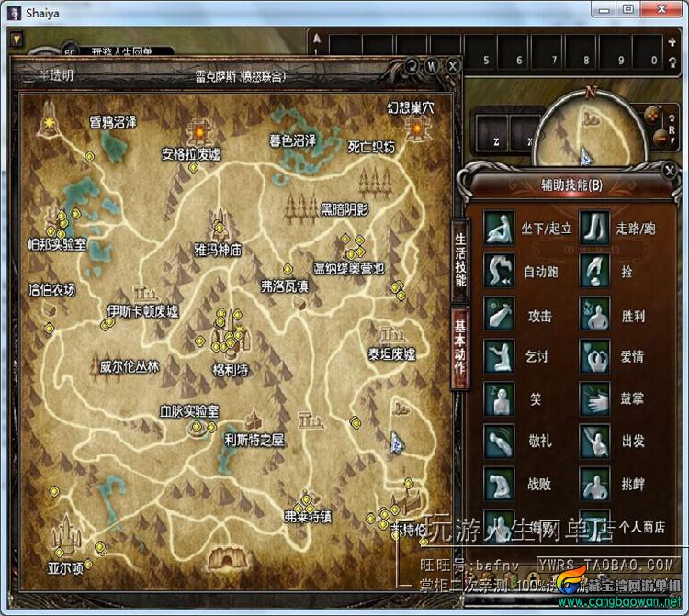Use the Salute (敬礼) emote icon
689x616 pixels.
pos(499,442)
